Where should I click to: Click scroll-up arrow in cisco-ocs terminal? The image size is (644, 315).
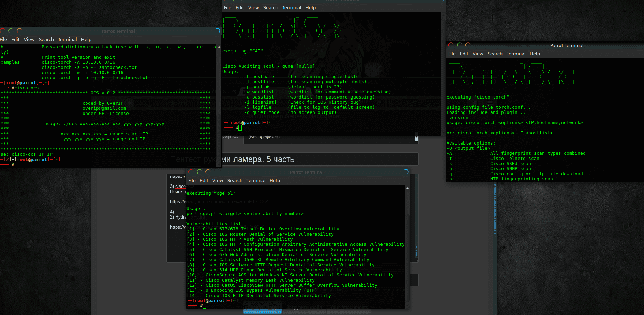tap(219, 47)
